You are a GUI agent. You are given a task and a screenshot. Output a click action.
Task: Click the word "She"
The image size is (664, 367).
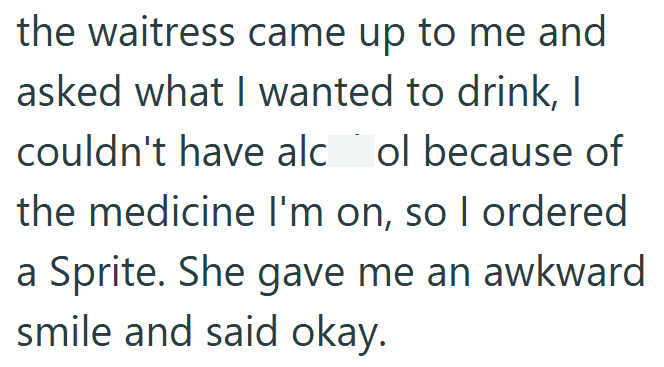coord(211,272)
